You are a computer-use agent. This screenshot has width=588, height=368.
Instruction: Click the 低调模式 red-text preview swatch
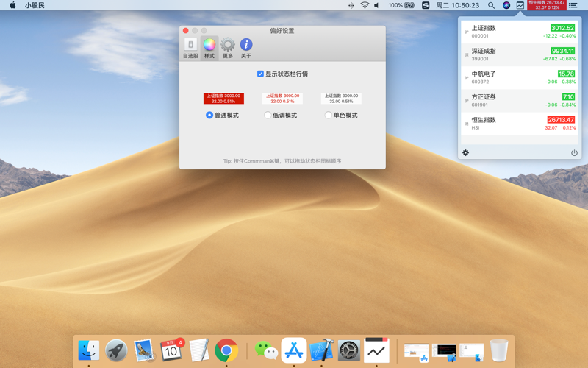282,99
